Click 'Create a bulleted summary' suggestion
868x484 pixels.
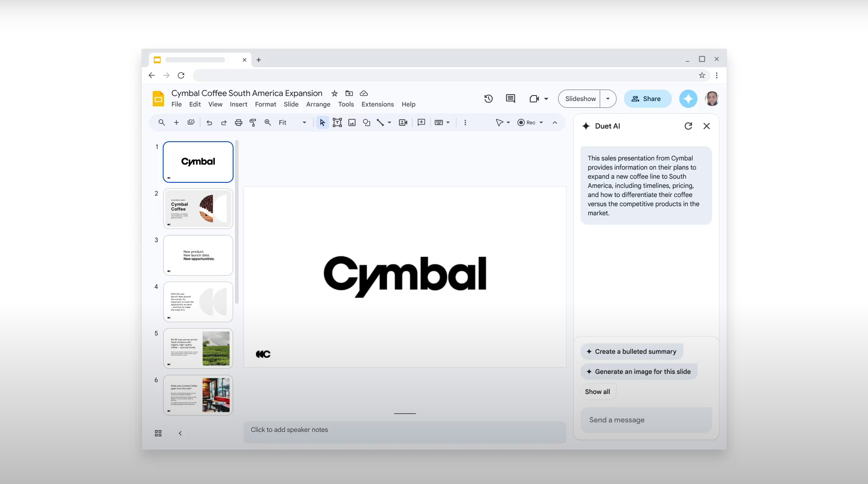pyautogui.click(x=632, y=351)
